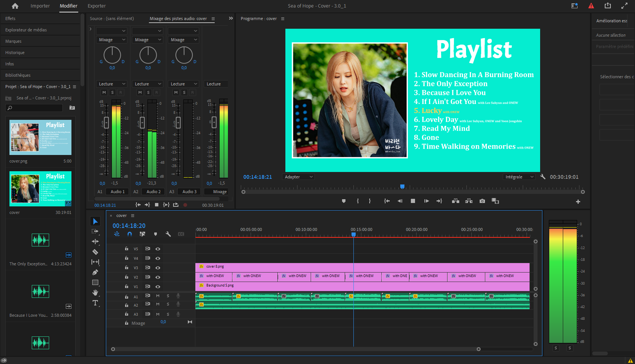Click record button in audio mixer
Viewport: 635px width, 364px height.
click(185, 205)
